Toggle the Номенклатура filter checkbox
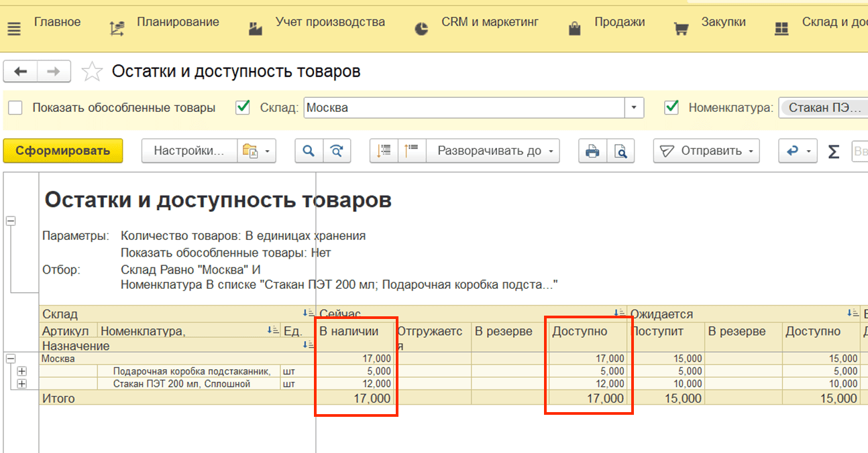This screenshot has width=868, height=453. click(x=671, y=107)
